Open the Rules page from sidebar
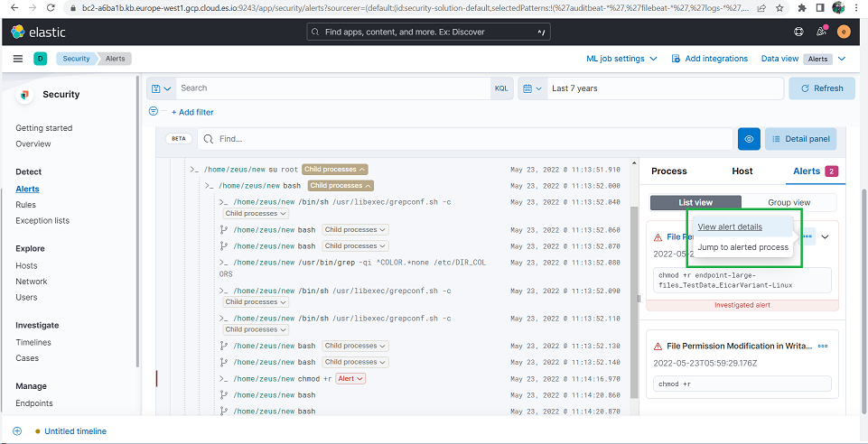868x444 pixels. pos(25,205)
